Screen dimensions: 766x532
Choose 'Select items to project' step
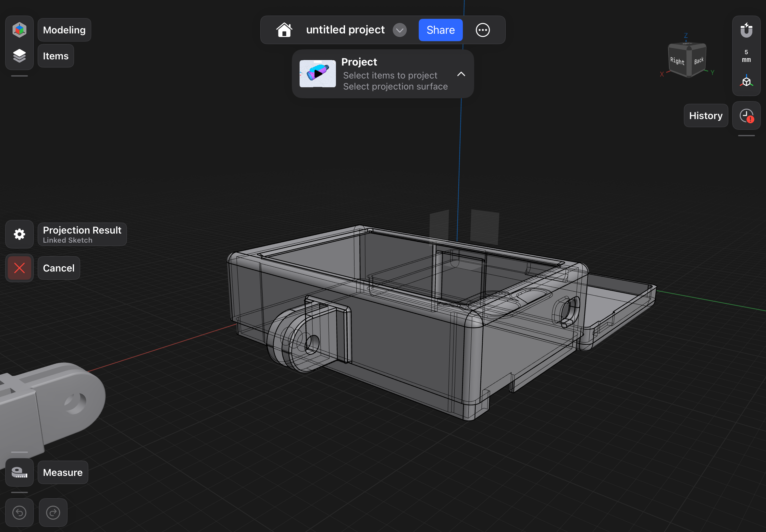tap(390, 76)
